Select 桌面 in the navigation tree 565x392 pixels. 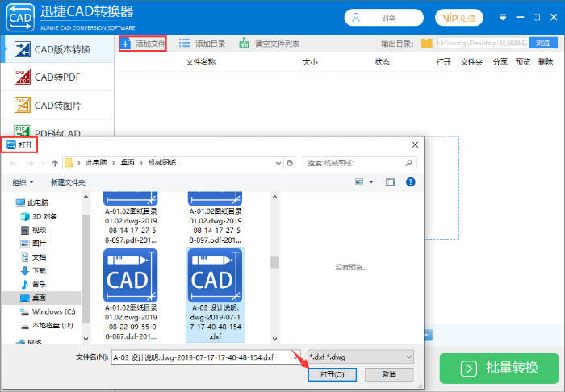click(x=42, y=298)
